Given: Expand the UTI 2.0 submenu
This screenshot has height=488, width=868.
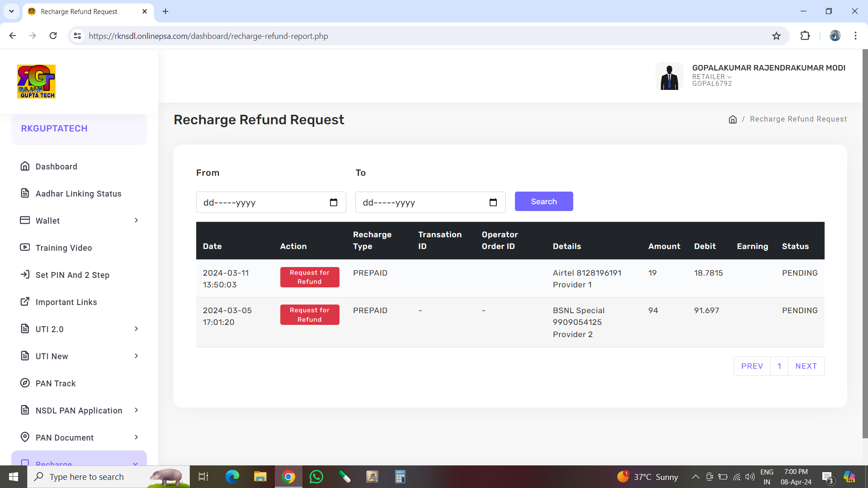Looking at the screenshot, I should (136, 329).
